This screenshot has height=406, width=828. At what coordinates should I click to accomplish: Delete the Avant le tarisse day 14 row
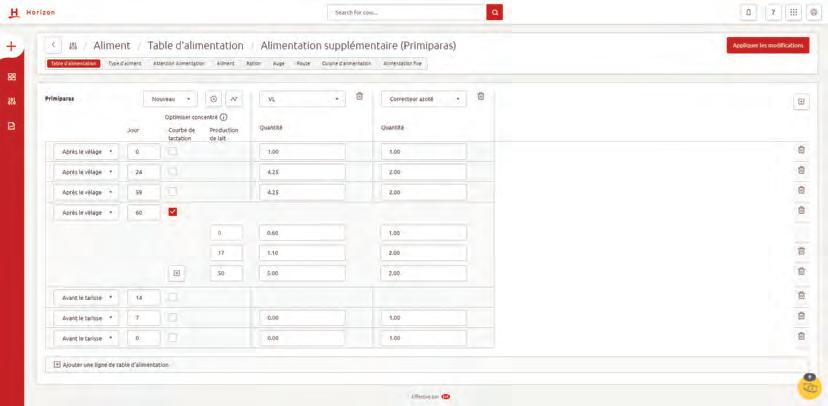coord(801,296)
